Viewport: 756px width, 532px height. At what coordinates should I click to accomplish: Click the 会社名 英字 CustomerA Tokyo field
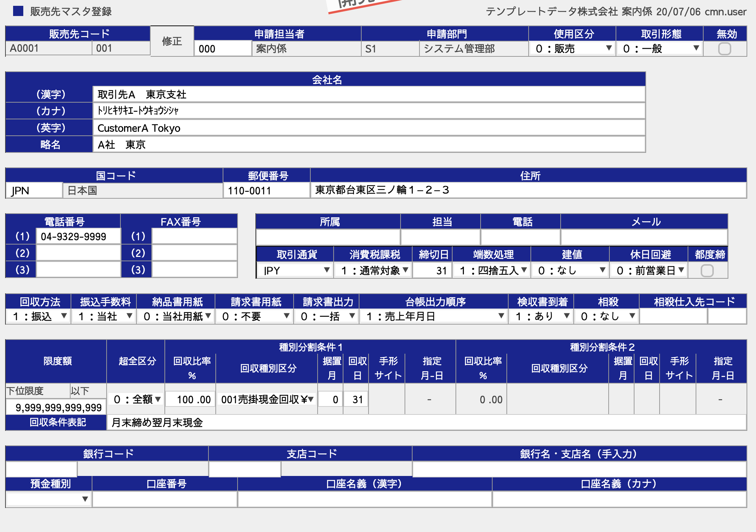pos(369,128)
